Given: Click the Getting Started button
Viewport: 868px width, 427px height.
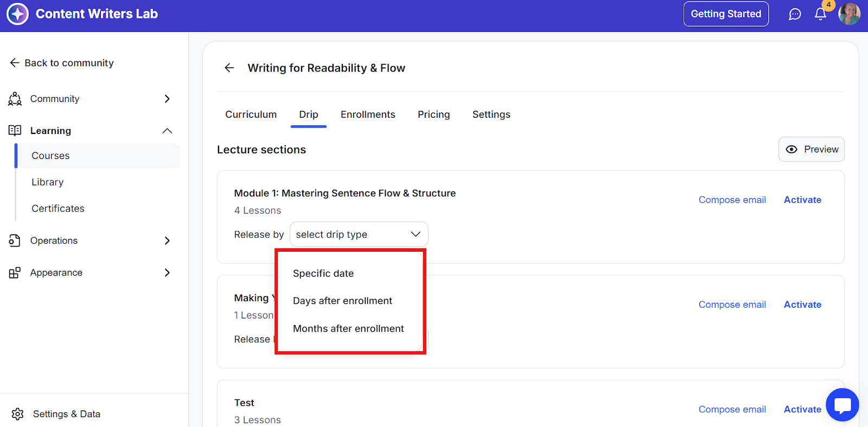Looking at the screenshot, I should tap(726, 14).
